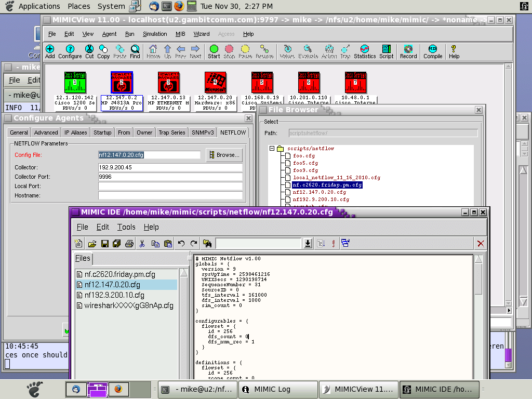
Task: Open Statistics from the MIMICView toolbar
Action: pyautogui.click(x=365, y=51)
